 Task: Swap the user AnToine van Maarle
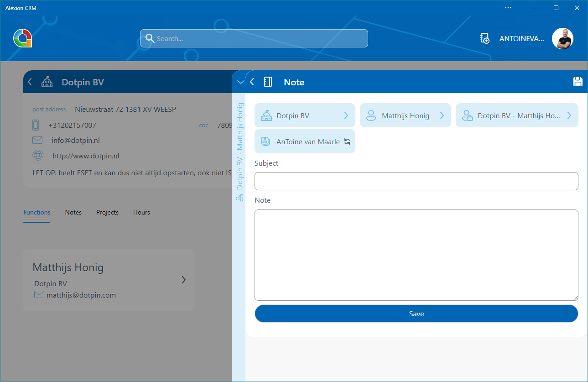click(x=347, y=141)
